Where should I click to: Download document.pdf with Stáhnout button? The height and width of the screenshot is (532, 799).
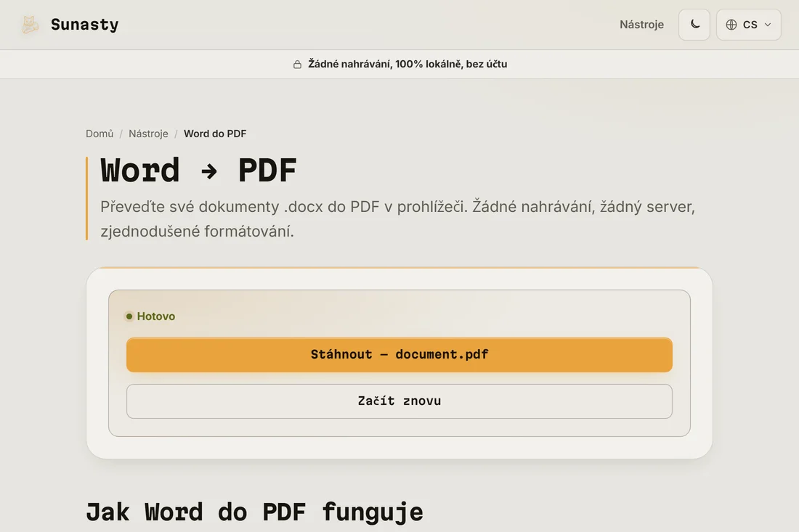coord(399,354)
